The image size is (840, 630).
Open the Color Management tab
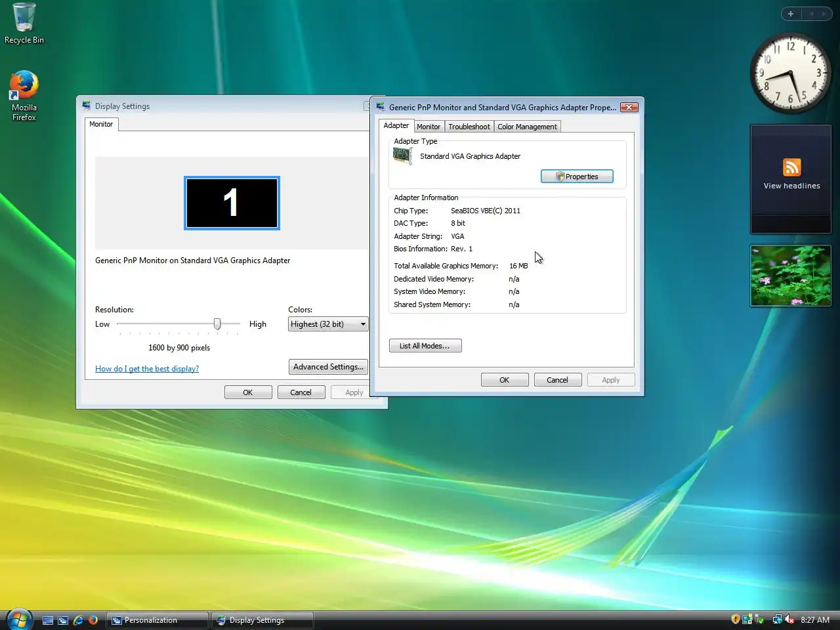pyautogui.click(x=527, y=127)
